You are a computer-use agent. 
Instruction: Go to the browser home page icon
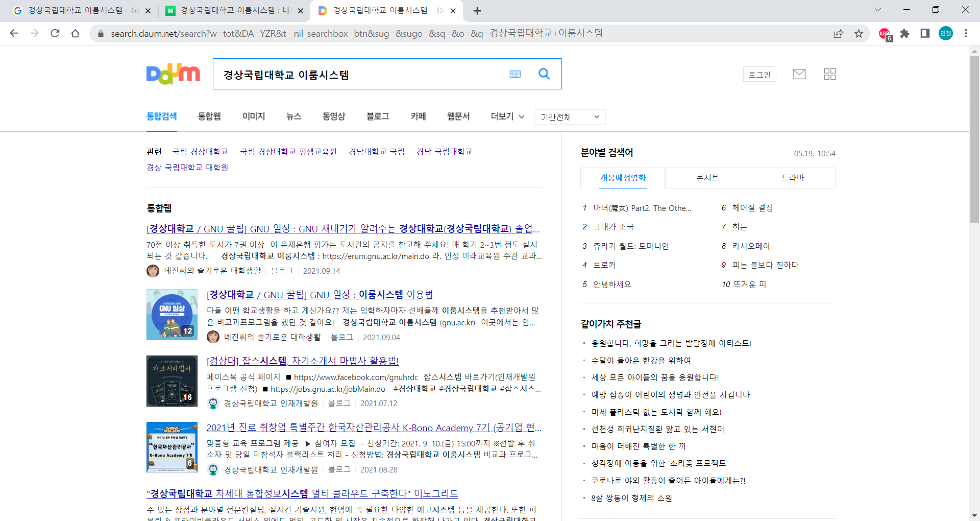(75, 33)
